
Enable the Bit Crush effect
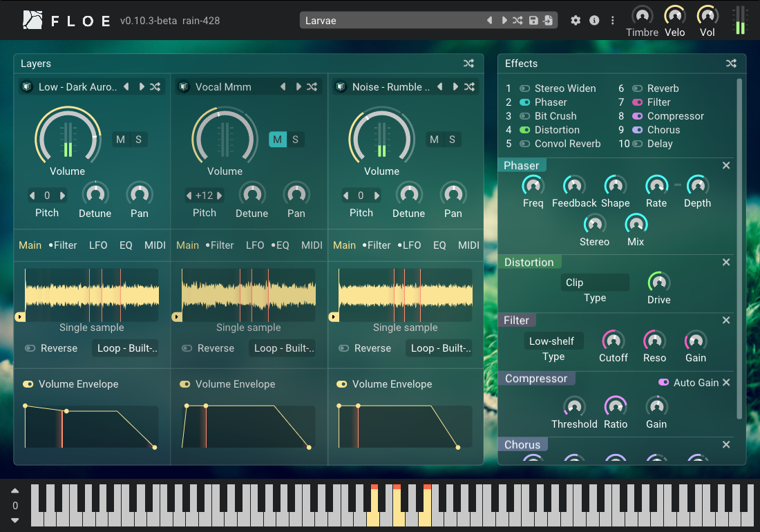[x=524, y=116]
